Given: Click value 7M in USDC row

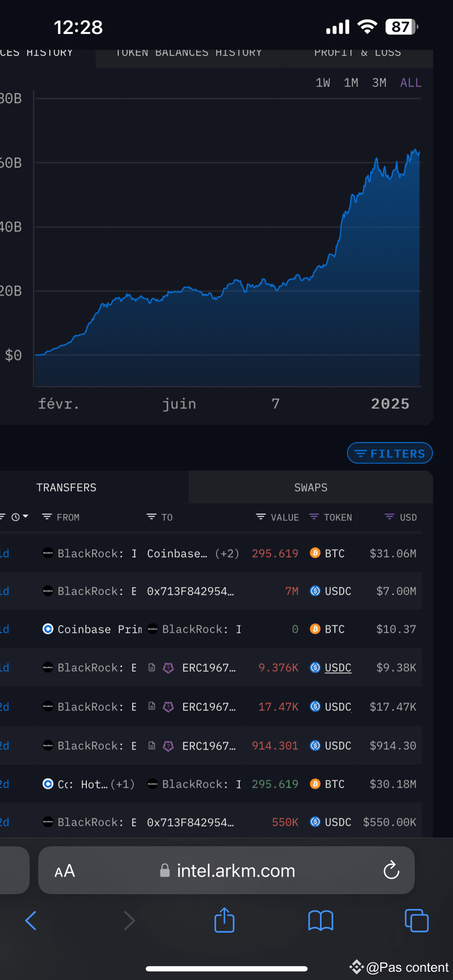Looking at the screenshot, I should click(x=292, y=591).
